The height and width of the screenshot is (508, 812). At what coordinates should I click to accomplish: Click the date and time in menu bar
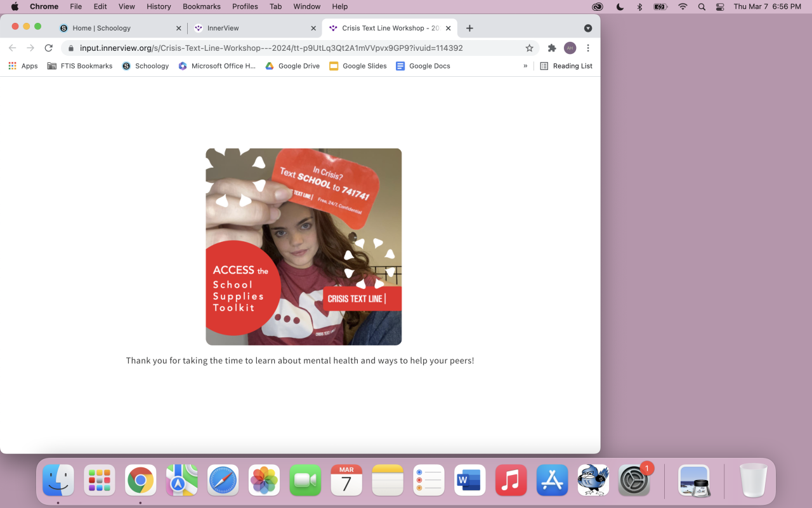768,6
